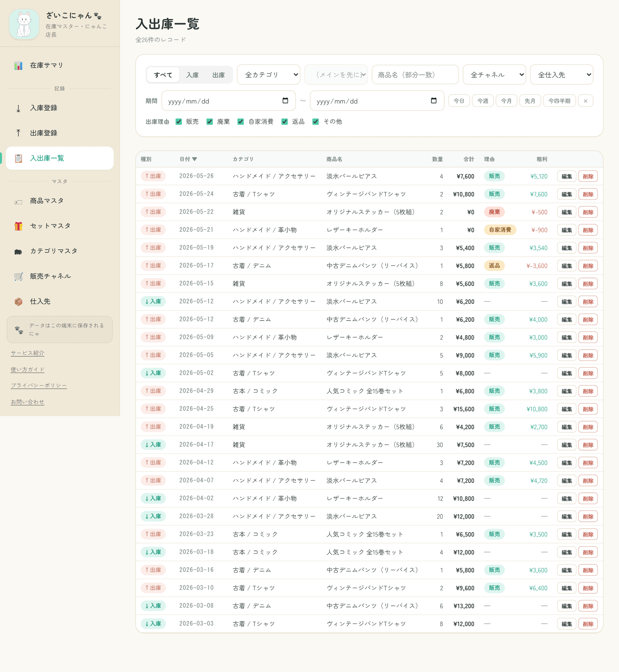This screenshot has height=672, width=619.
Task: Click the 入庫登録 down-arrow icon
Action: (18, 108)
